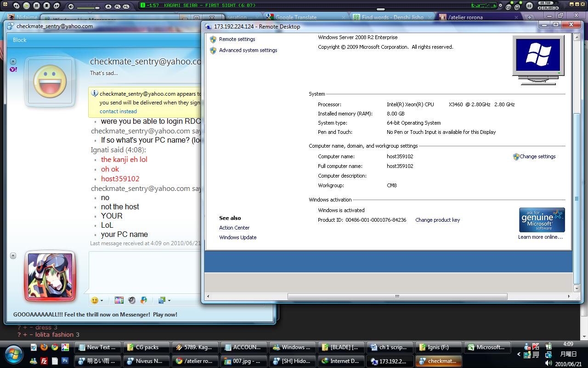Click the message text input box
Image resolution: width=588 pixels, height=368 pixels.
coord(145,271)
